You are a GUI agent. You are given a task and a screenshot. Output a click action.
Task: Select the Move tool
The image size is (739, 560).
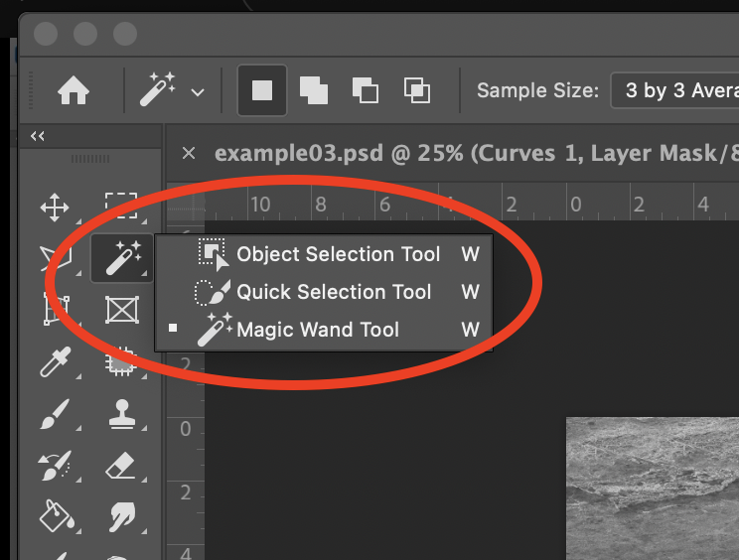(x=54, y=208)
